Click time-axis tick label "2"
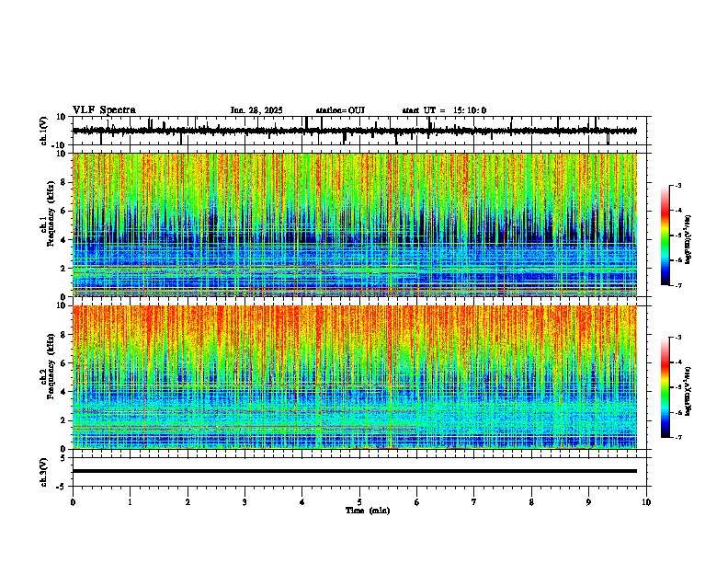This screenshot has width=728, height=563. 188,502
